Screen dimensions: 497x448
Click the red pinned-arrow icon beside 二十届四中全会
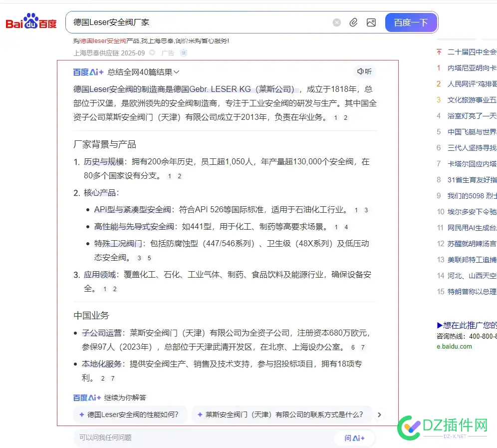440,52
